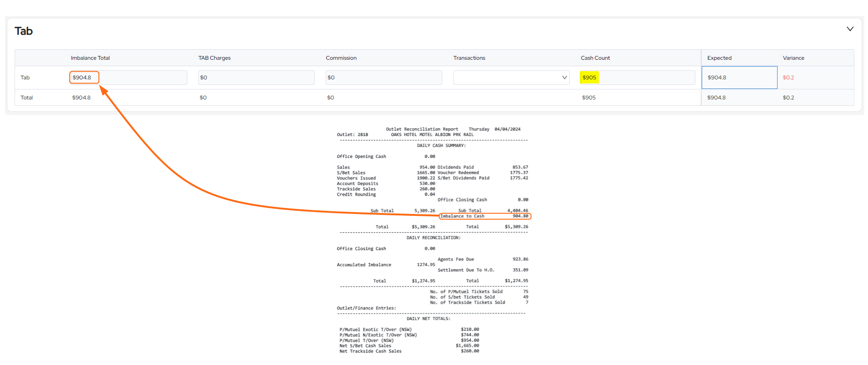Click the Imbalance Total column header
This screenshot has height=365, width=868.
point(90,58)
